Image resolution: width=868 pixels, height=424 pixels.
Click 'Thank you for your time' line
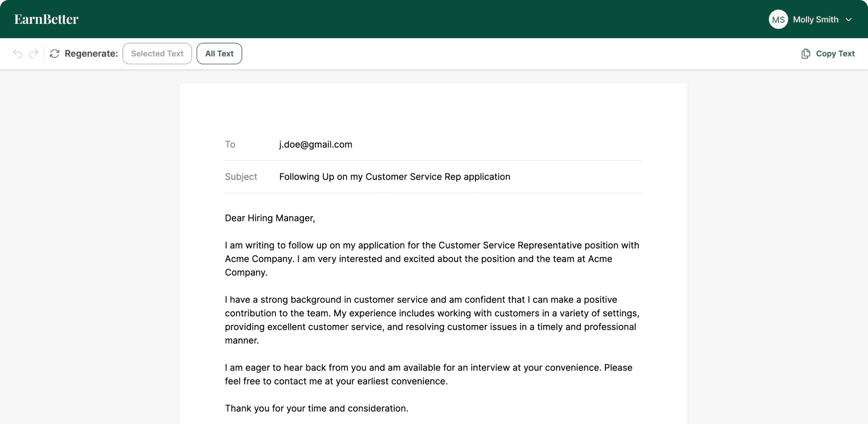click(x=317, y=409)
